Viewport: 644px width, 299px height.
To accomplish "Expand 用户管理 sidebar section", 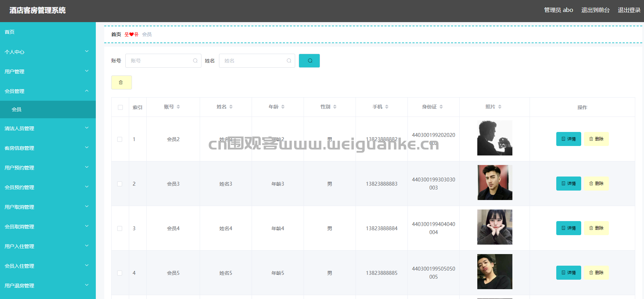I will point(48,72).
